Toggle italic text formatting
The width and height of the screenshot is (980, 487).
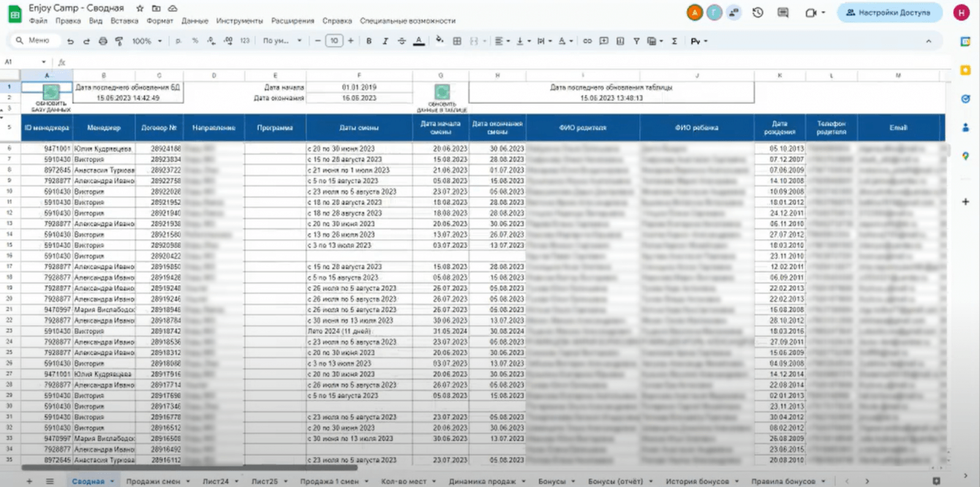[385, 41]
